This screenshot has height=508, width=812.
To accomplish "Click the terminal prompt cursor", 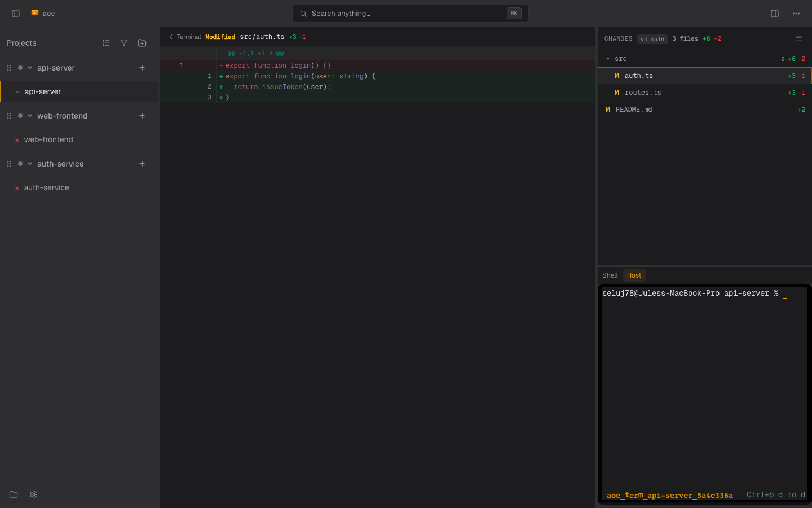I will tap(784, 293).
